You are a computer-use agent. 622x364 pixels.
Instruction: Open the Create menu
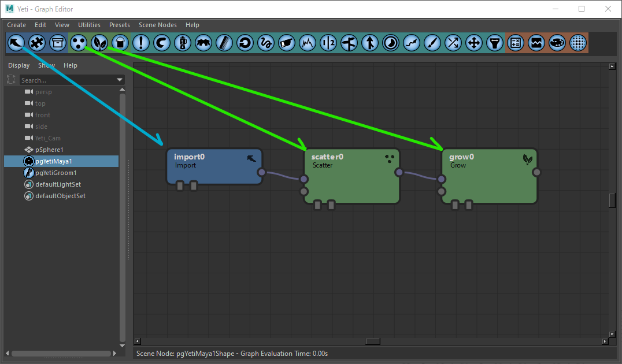(16, 25)
